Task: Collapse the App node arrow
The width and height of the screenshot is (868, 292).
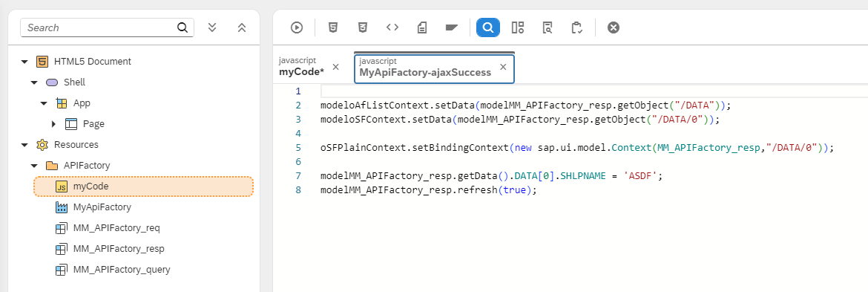Action: click(x=45, y=103)
